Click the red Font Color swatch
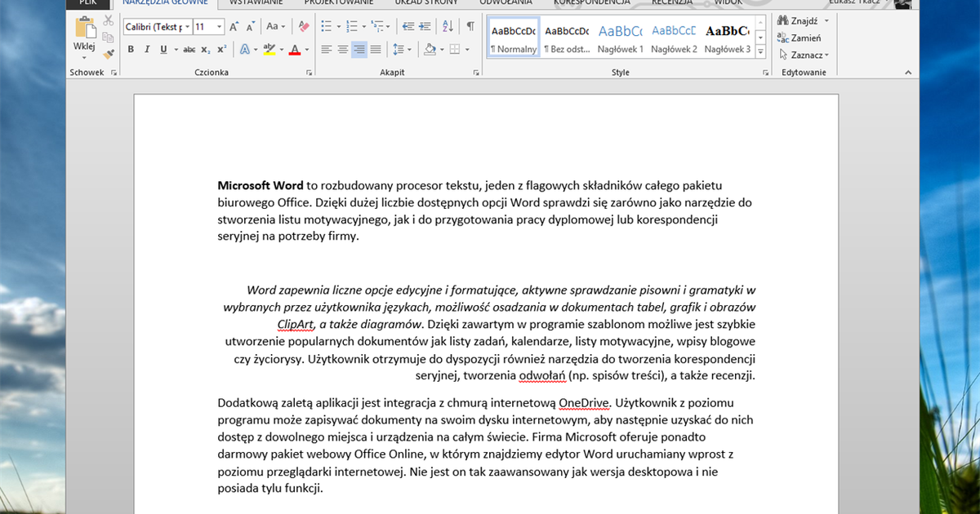This screenshot has height=514, width=980. pos(294,50)
